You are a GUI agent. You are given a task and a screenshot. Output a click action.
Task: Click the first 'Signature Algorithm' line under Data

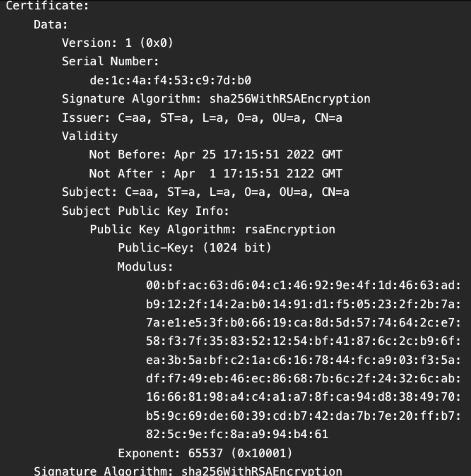pos(216,99)
